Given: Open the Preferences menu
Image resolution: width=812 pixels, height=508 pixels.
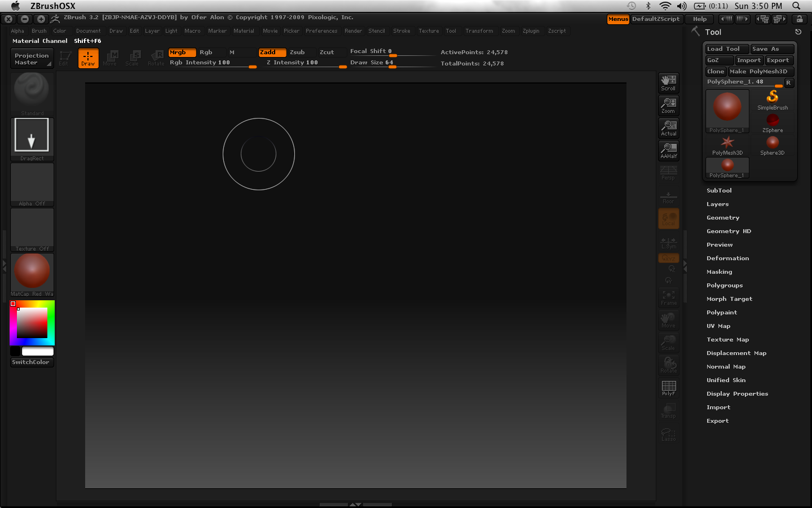Looking at the screenshot, I should pos(321,31).
